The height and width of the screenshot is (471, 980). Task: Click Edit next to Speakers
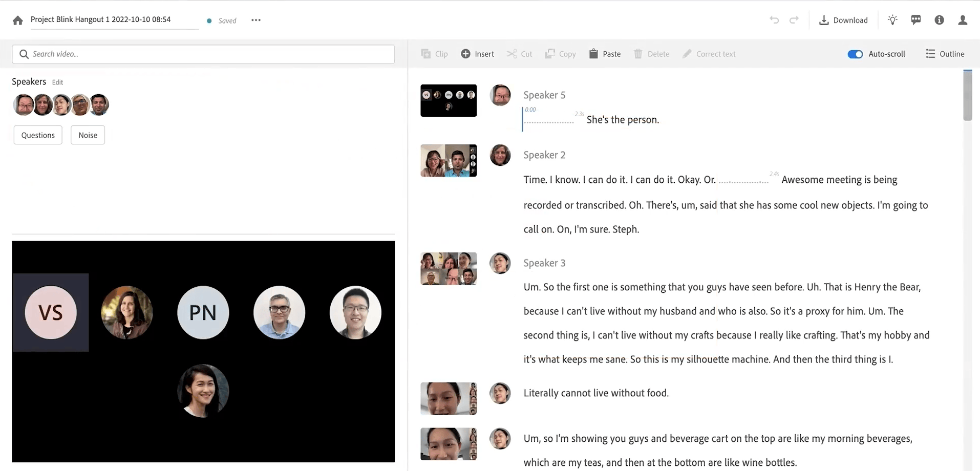tap(57, 82)
